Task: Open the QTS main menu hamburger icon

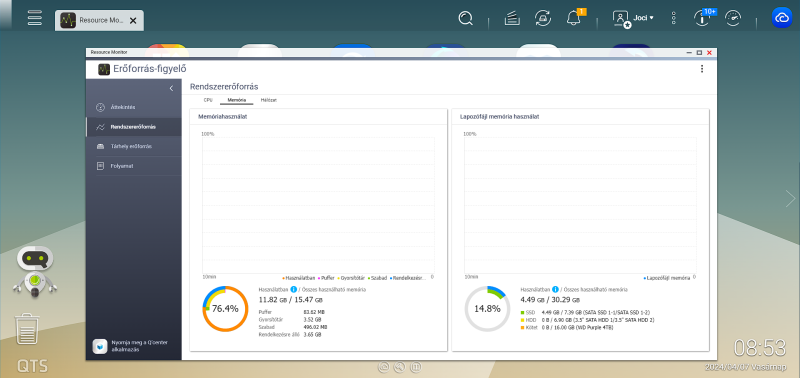Action: [35, 17]
